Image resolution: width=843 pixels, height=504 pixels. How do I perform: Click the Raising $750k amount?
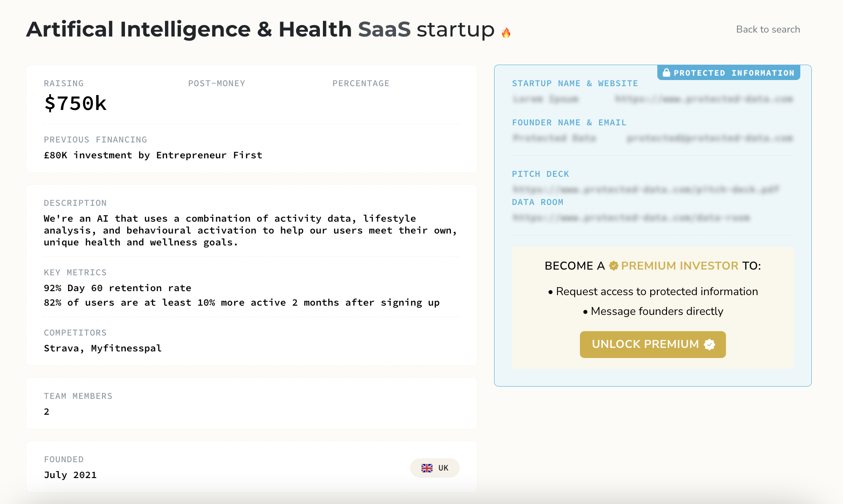(76, 104)
